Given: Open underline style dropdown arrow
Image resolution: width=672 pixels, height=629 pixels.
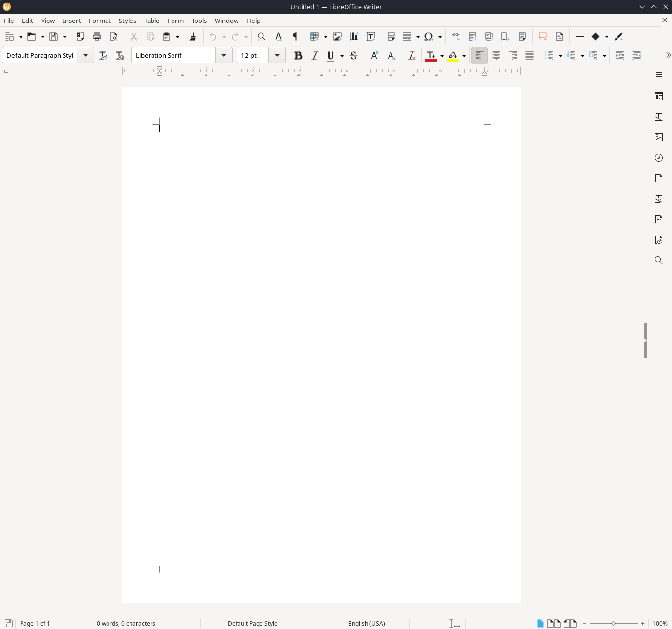Looking at the screenshot, I should 342,56.
